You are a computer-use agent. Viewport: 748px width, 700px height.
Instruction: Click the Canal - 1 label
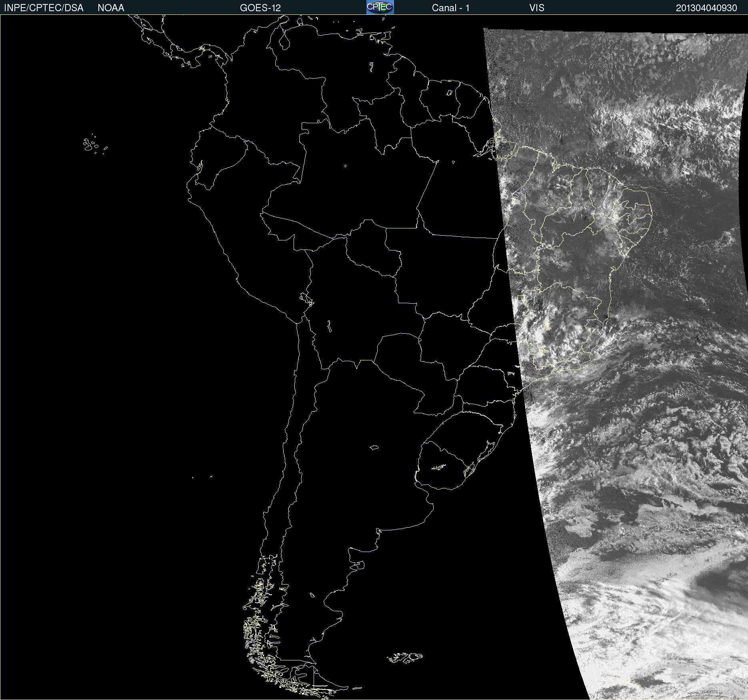[451, 8]
